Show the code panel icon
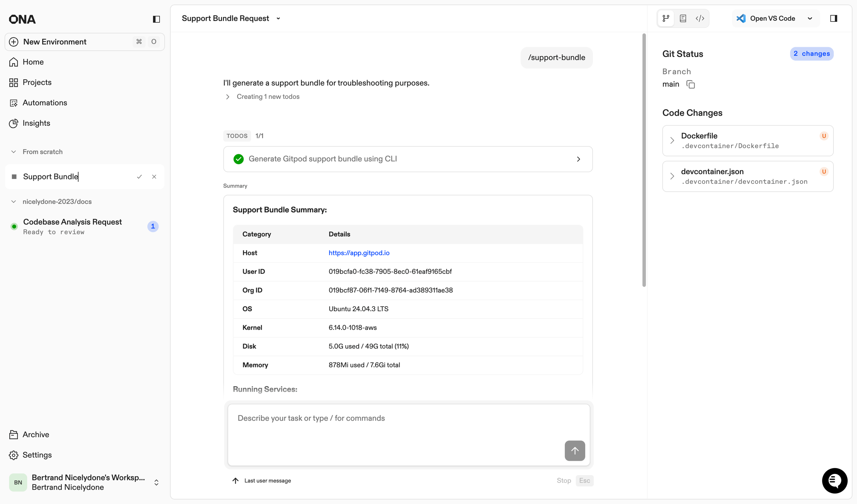This screenshot has width=857, height=504. 700,19
